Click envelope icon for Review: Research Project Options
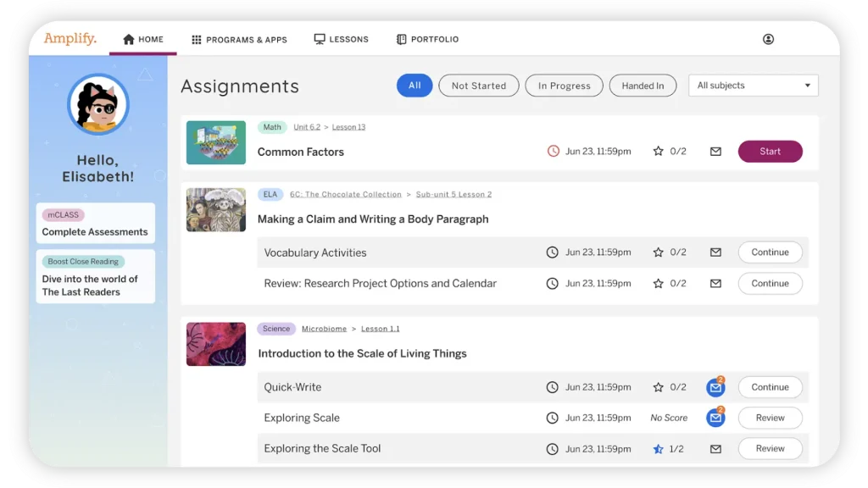868x488 pixels. tap(715, 283)
